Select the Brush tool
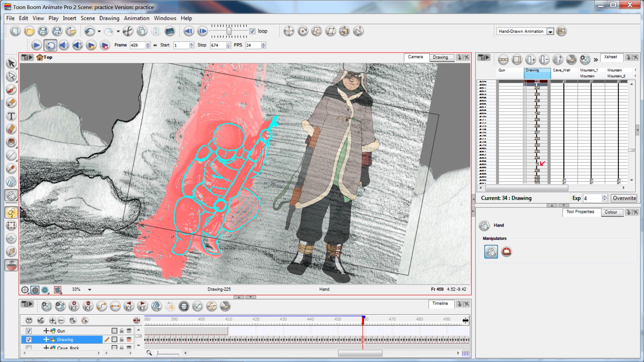 11,90
